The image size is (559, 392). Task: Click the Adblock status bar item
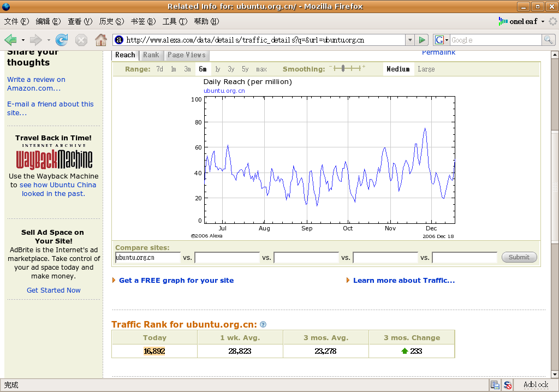pyautogui.click(x=536, y=385)
